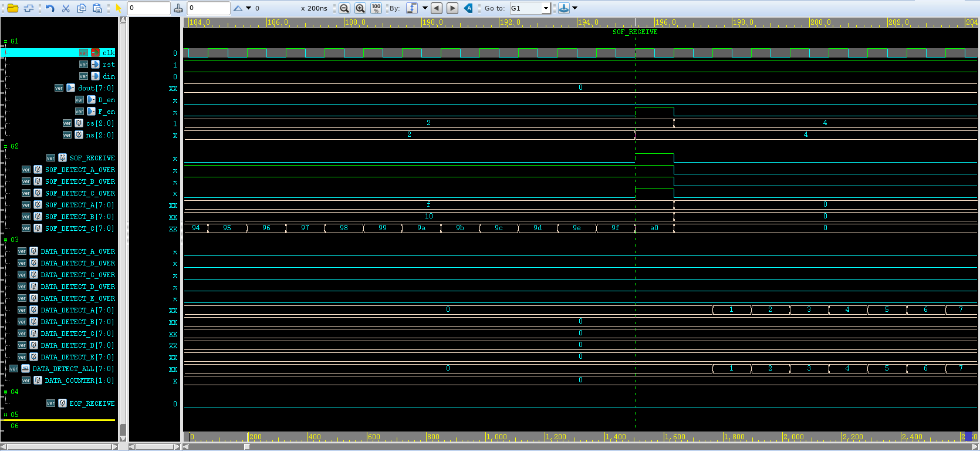Cut the selected signal

tap(66, 8)
